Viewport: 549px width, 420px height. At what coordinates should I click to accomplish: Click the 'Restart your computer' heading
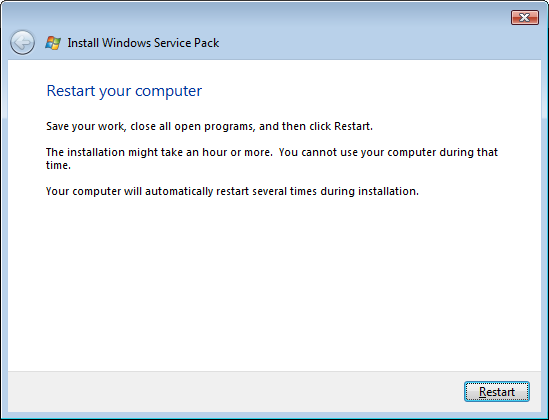(124, 91)
